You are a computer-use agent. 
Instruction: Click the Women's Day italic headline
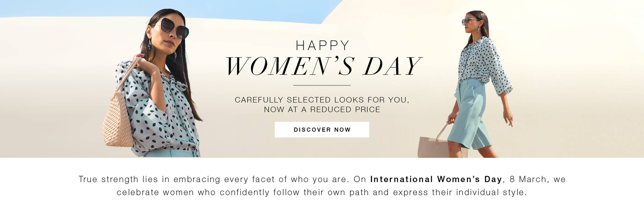pyautogui.click(x=324, y=66)
